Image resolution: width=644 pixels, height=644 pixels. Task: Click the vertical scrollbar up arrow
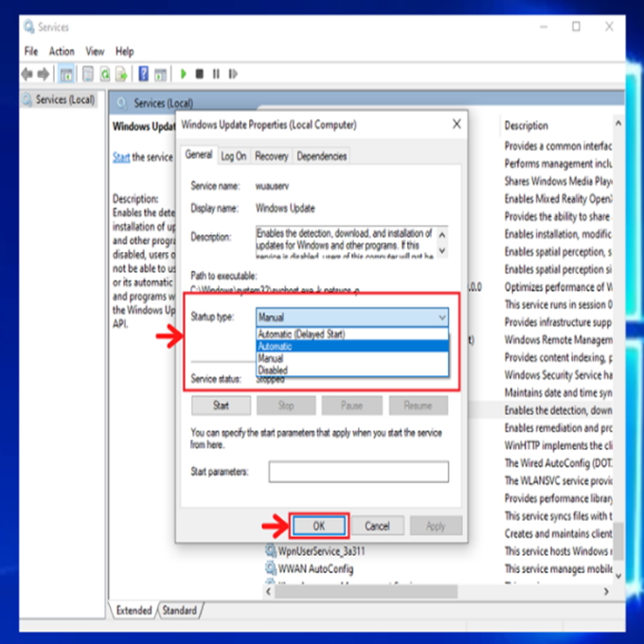point(618,123)
